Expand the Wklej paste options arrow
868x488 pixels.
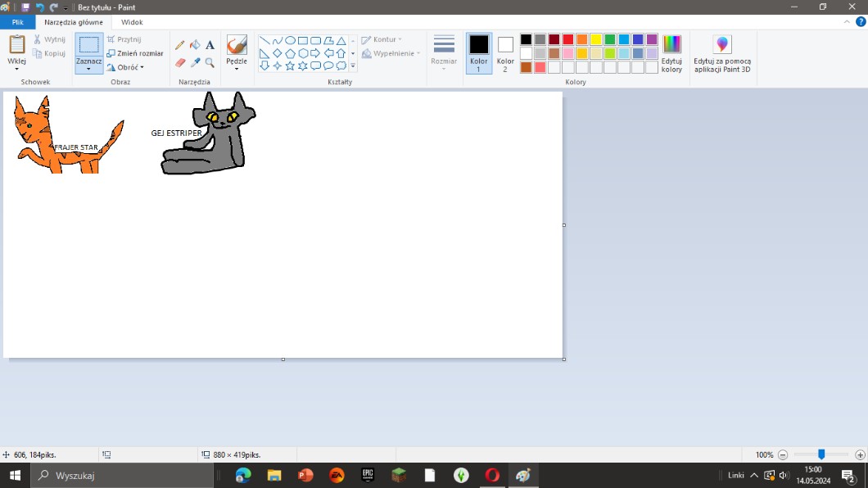(x=16, y=68)
